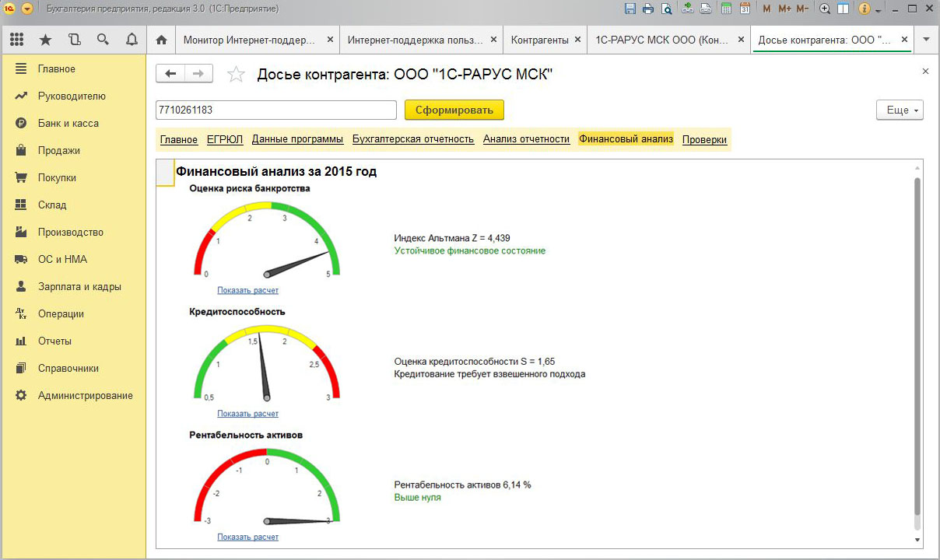Close the Интернет-поддержка пользователей tab
Screen dimensions: 940x560
(493, 40)
